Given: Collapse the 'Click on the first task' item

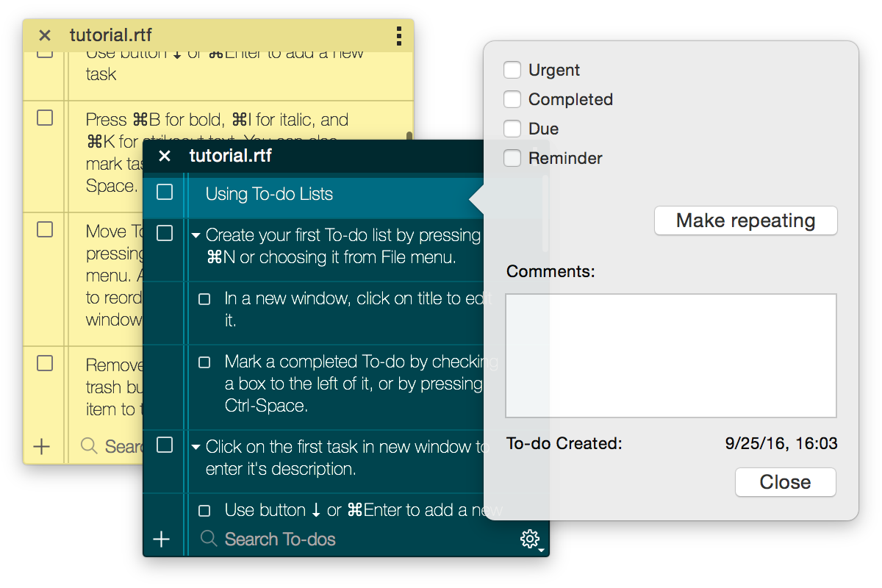Looking at the screenshot, I should coord(196,447).
